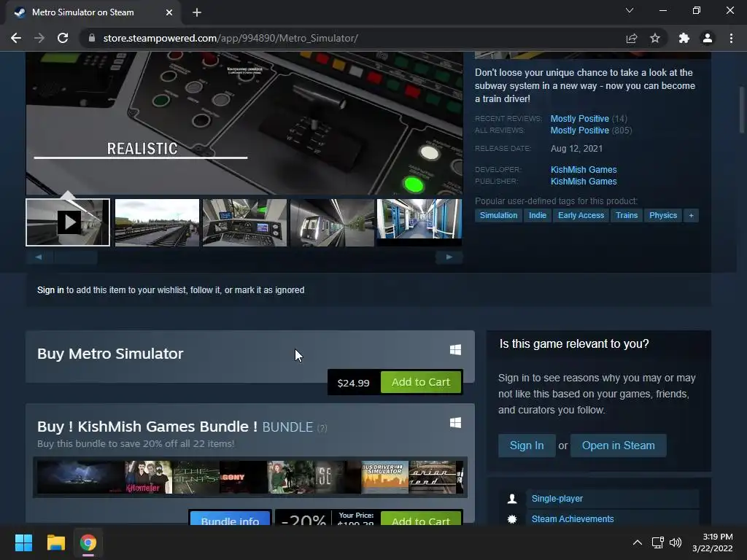Click Sign in link for wishlist
The image size is (747, 560).
point(50,290)
